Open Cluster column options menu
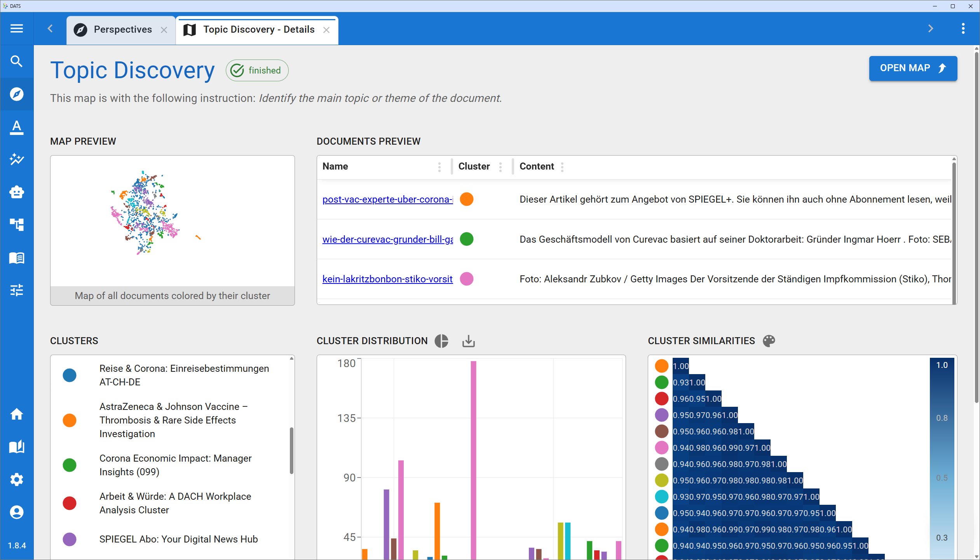 tap(500, 167)
